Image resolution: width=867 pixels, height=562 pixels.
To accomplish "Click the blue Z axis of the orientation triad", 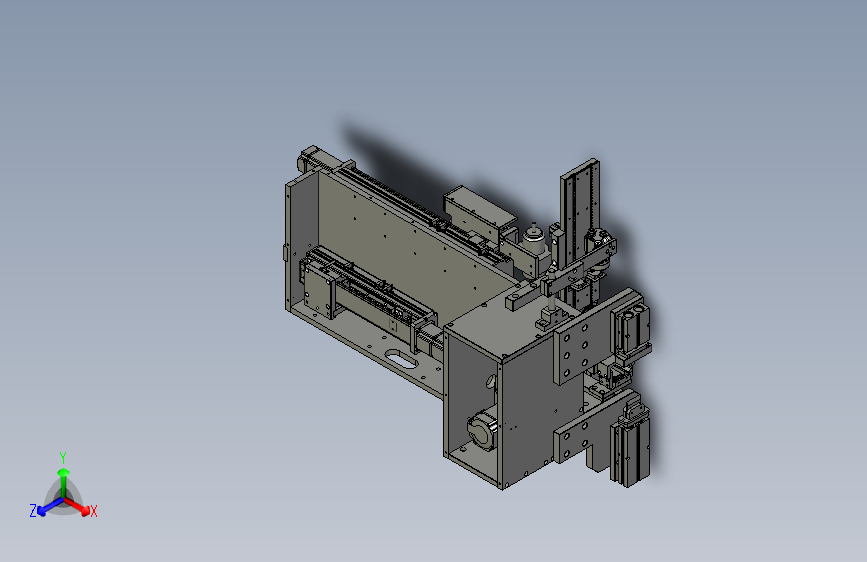I will [50, 507].
